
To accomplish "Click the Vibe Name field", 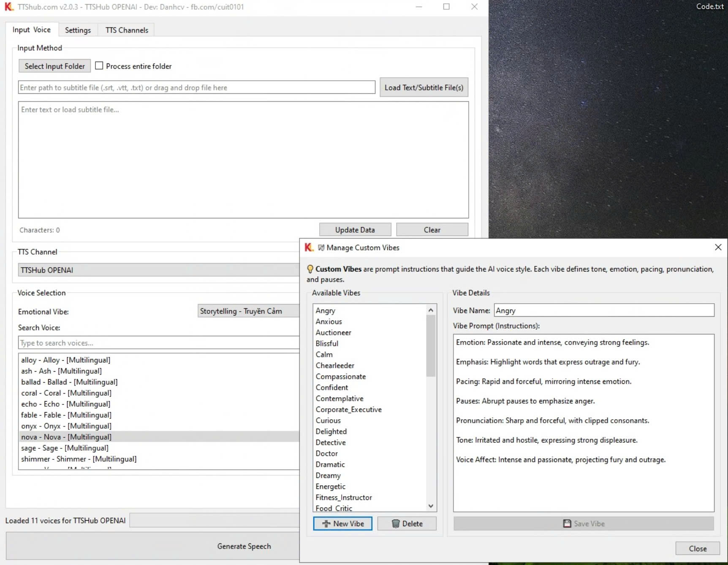I will [x=604, y=310].
